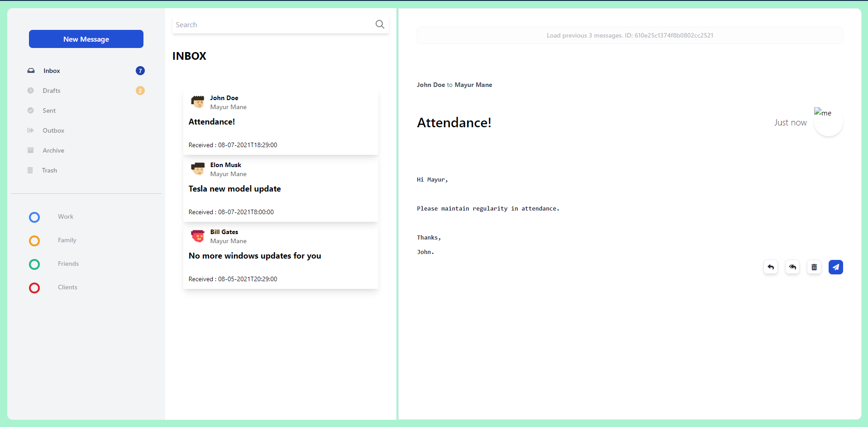
Task: Delete the Attendance email via trash icon
Action: coord(814,267)
